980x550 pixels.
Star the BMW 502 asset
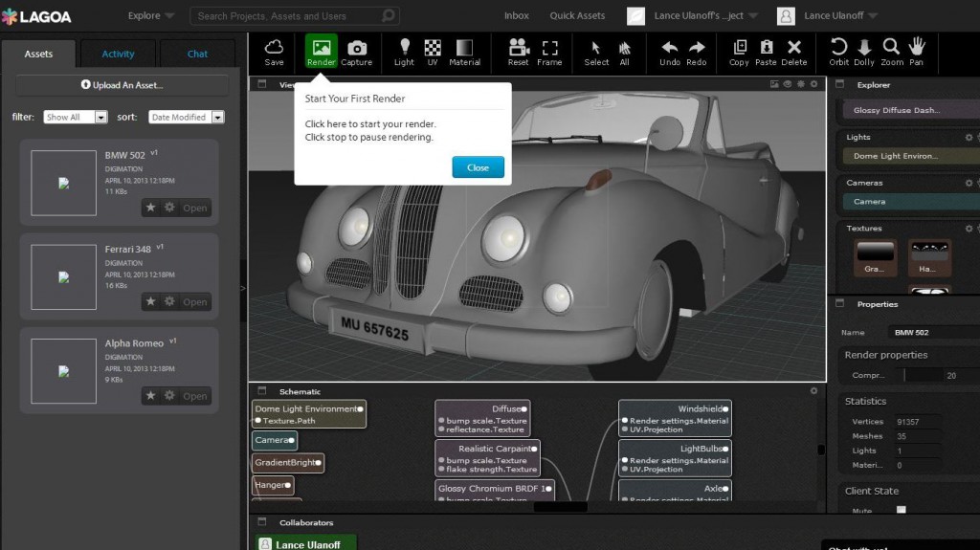[150, 208]
